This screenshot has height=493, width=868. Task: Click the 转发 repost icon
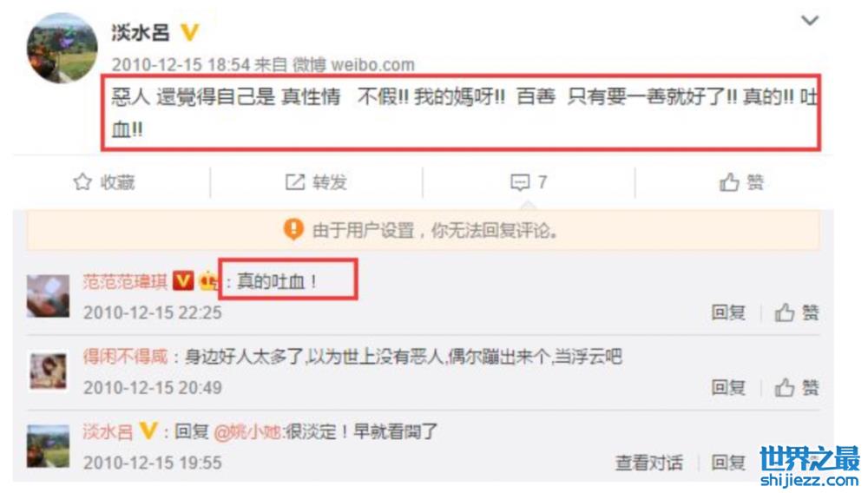point(294,181)
